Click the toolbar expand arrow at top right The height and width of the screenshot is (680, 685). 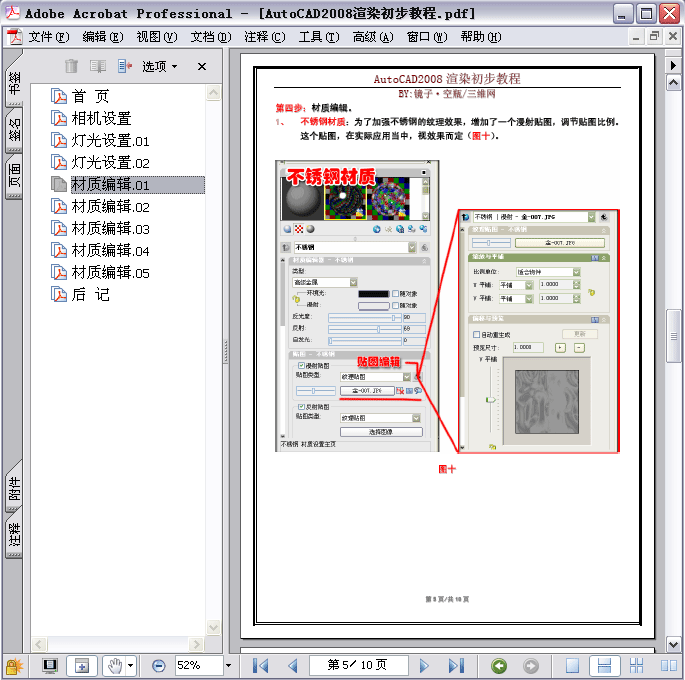click(673, 65)
